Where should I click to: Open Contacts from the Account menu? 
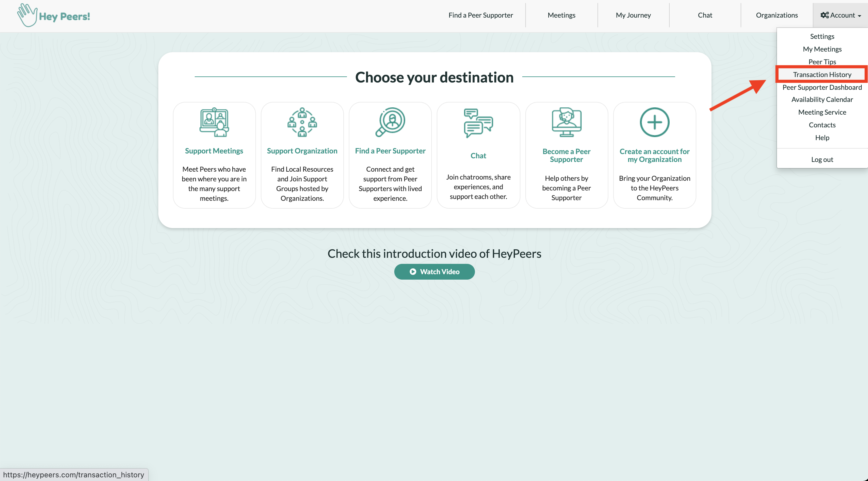tap(822, 125)
